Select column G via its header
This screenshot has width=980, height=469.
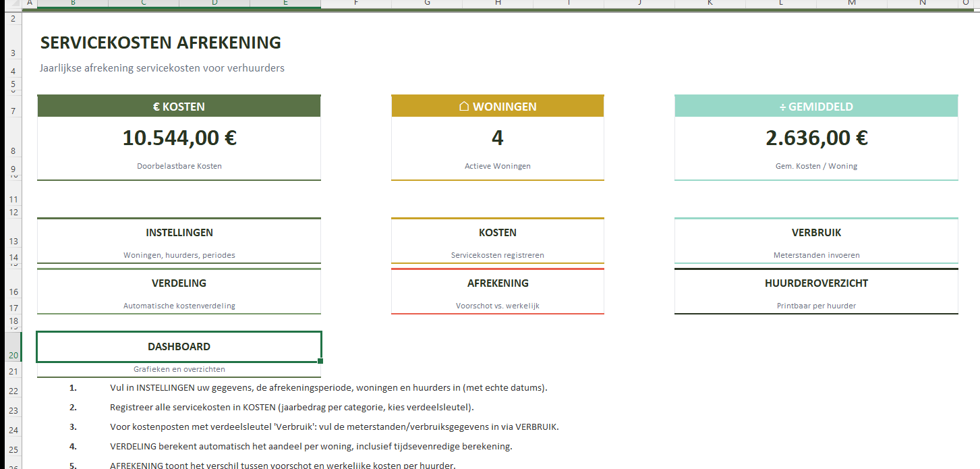click(427, 3)
